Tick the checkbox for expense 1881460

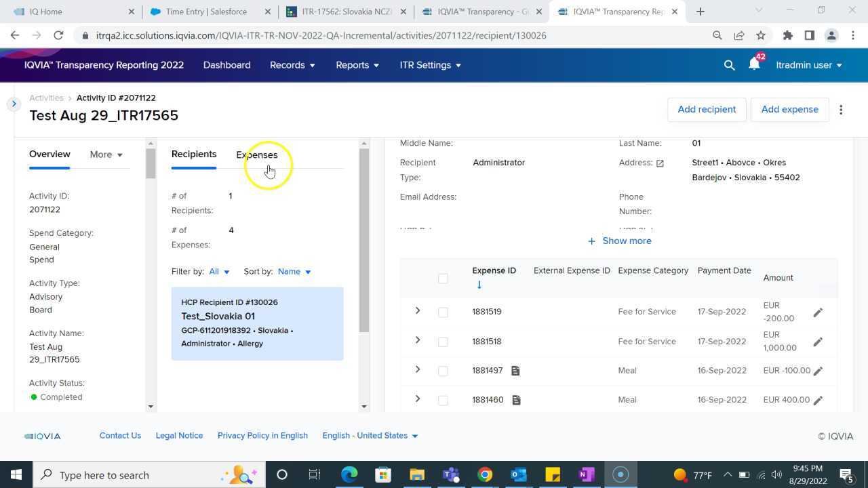click(443, 400)
